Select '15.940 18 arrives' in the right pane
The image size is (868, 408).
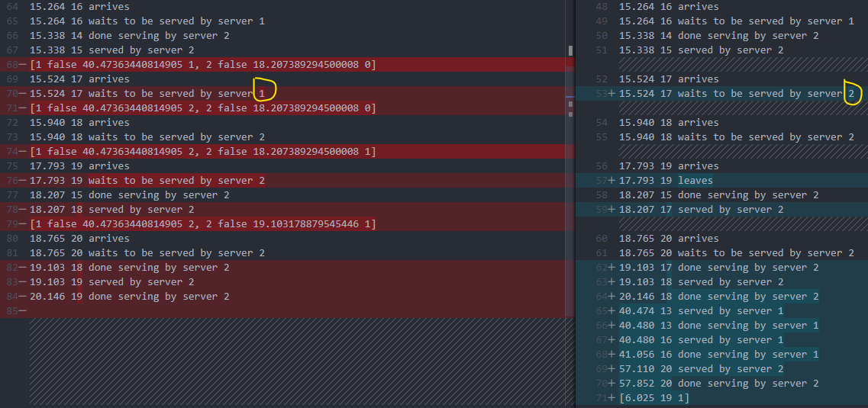point(669,122)
